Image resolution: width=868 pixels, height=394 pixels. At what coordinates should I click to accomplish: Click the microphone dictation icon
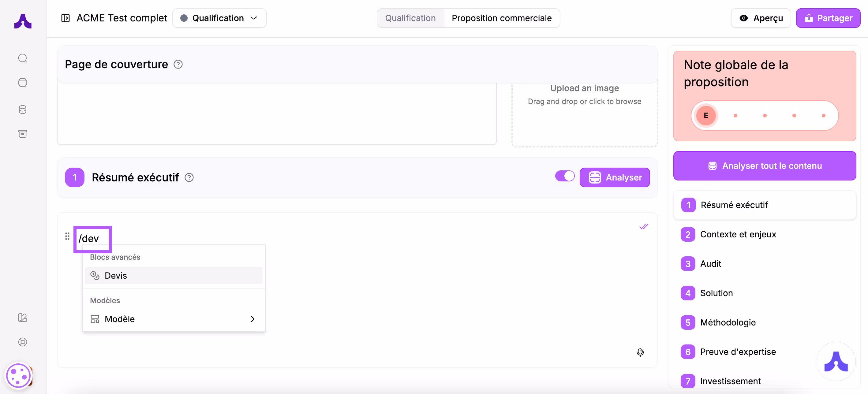[x=640, y=352]
